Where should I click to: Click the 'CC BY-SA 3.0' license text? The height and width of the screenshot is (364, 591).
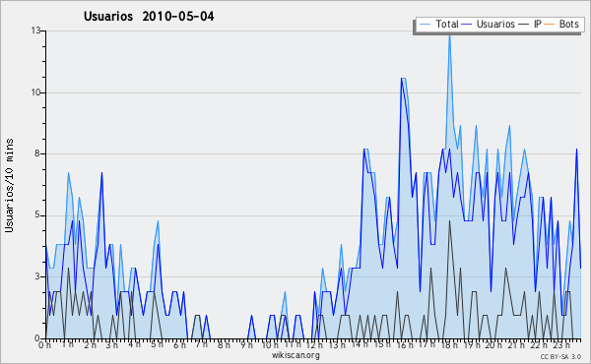coord(560,357)
